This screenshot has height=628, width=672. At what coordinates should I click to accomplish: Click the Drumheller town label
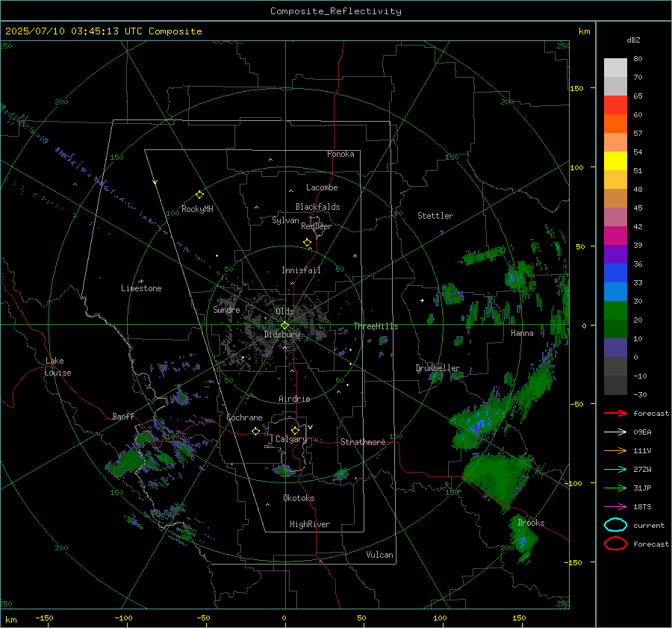point(438,368)
